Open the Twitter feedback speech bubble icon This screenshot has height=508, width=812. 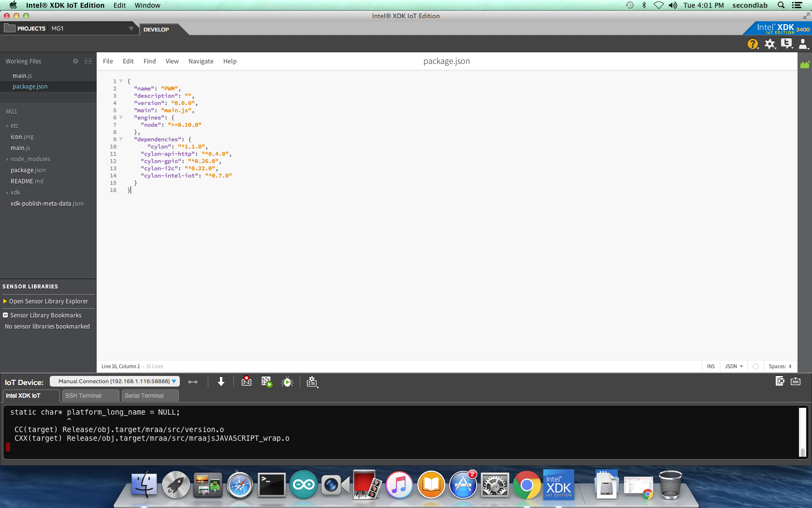click(787, 44)
